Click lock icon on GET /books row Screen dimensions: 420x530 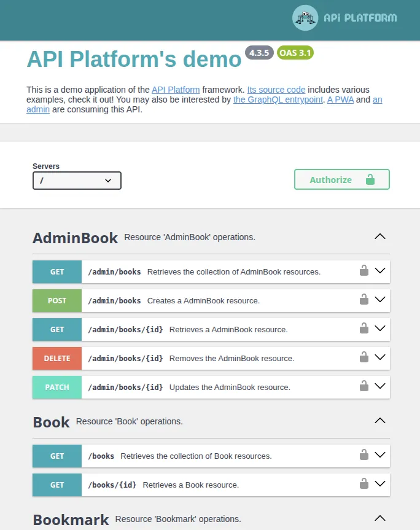click(364, 454)
